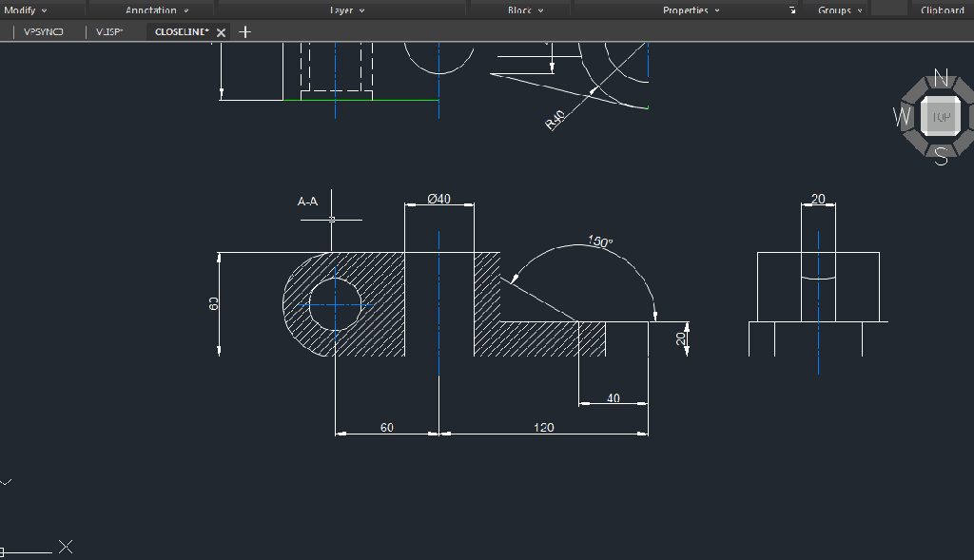Select the S compass direction on ViewCube
Screen dimensions: 974x560
941,156
